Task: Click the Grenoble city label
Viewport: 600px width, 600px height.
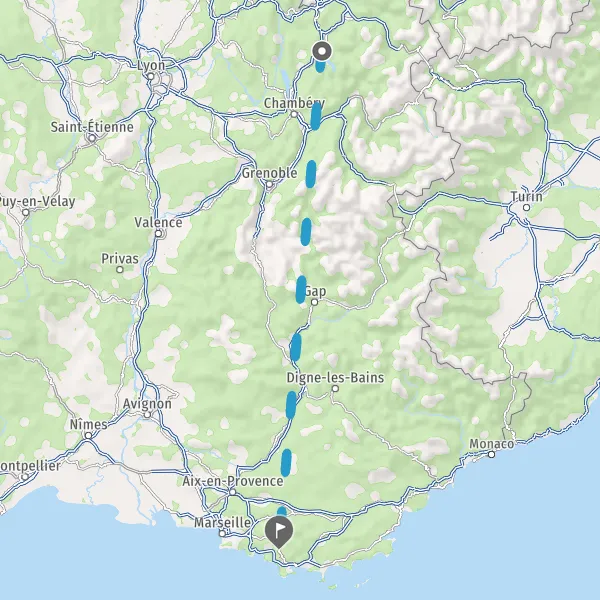Action: pyautogui.click(x=269, y=173)
